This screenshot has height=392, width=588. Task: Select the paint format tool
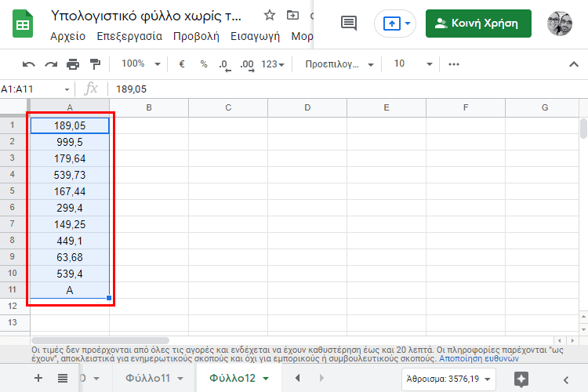click(x=95, y=64)
